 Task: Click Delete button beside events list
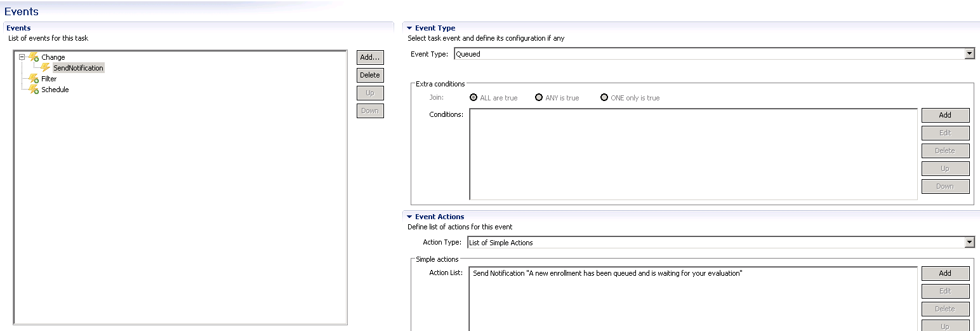coord(370,75)
